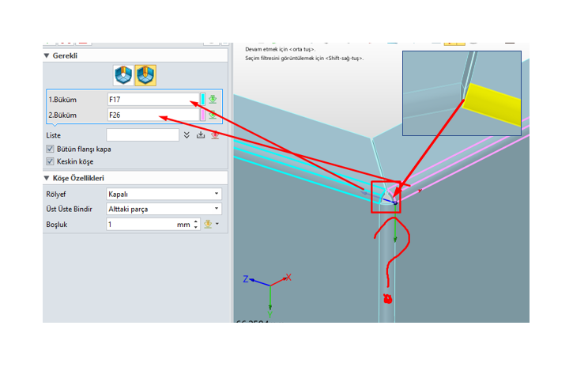Toggle the Bütün flanşı kapa checkbox
Screen dimensions: 588x367
(50, 149)
